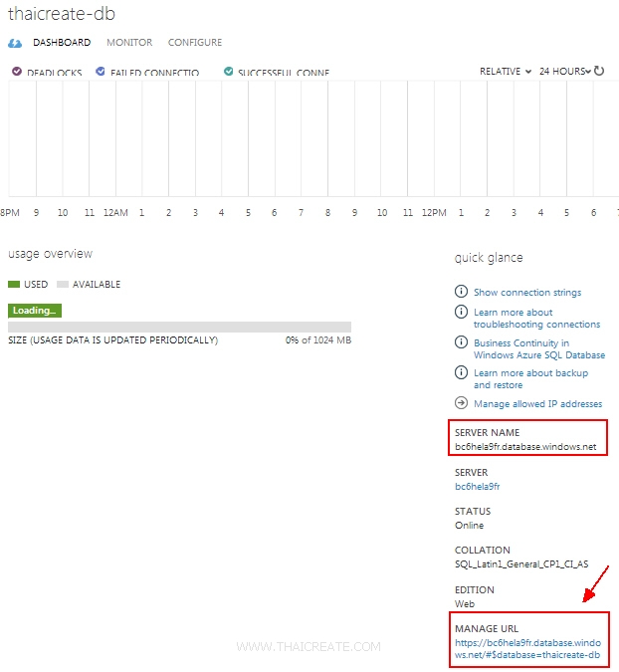Open Show connection strings link
The width and height of the screenshot is (619, 672).
point(527,293)
